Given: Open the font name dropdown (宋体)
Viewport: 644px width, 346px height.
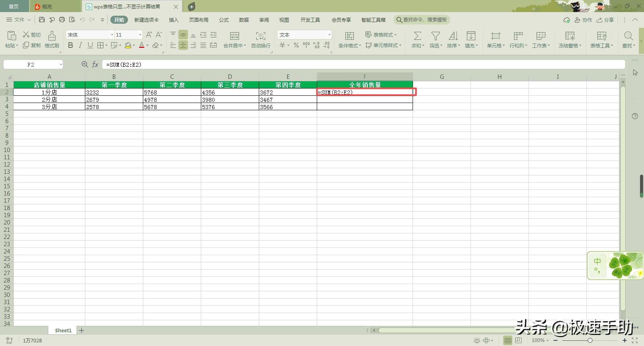Looking at the screenshot, I should click(x=112, y=35).
